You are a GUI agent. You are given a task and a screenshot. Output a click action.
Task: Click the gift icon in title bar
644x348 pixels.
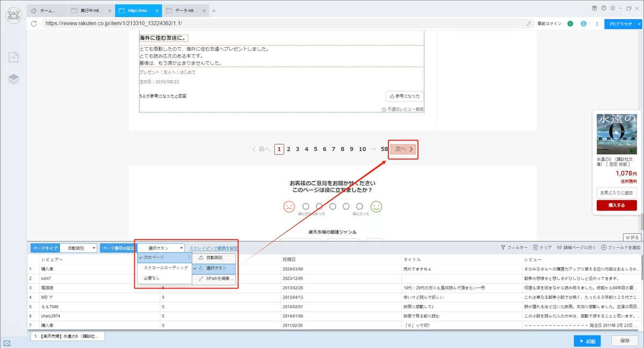tap(594, 8)
